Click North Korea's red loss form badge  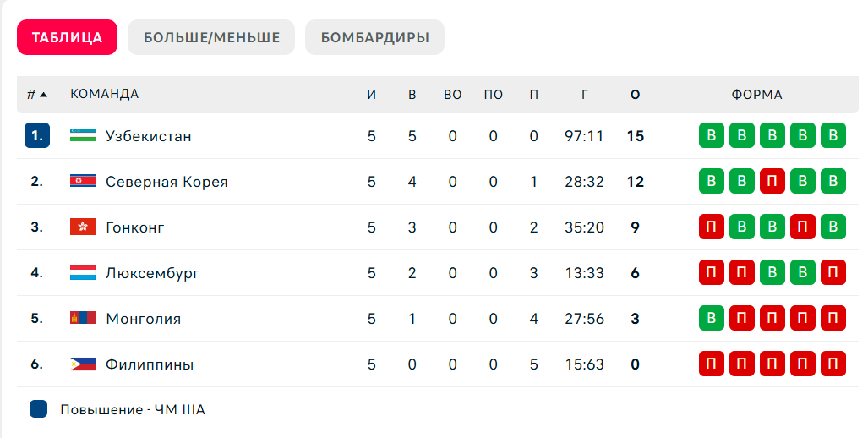pyautogui.click(x=772, y=181)
